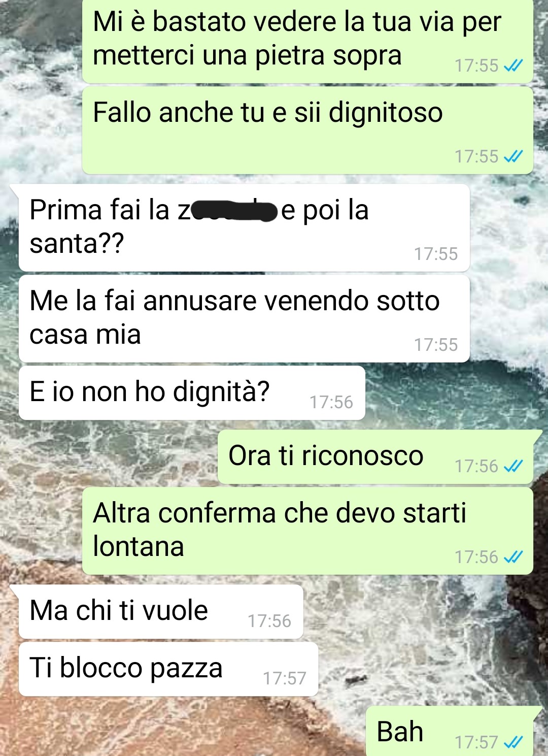
Task: Tap the 'E io non ho dignità?' message
Action: pos(192,393)
